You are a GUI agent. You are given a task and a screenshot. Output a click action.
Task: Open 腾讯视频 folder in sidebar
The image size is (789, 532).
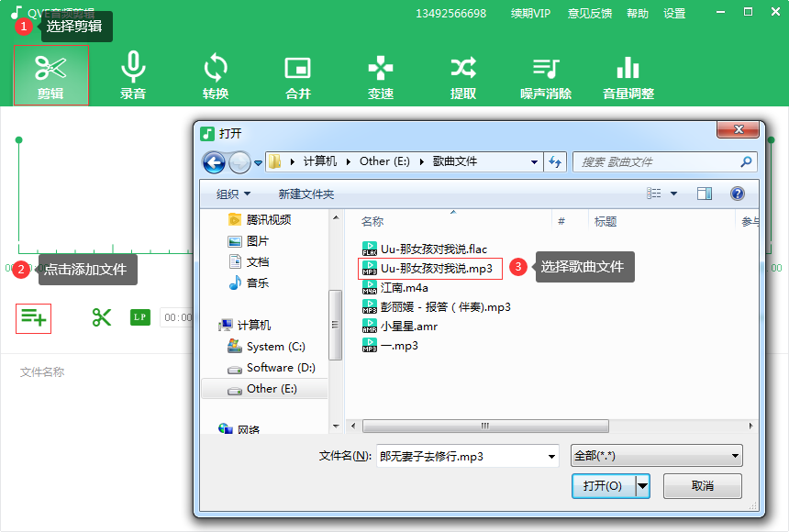click(x=260, y=220)
